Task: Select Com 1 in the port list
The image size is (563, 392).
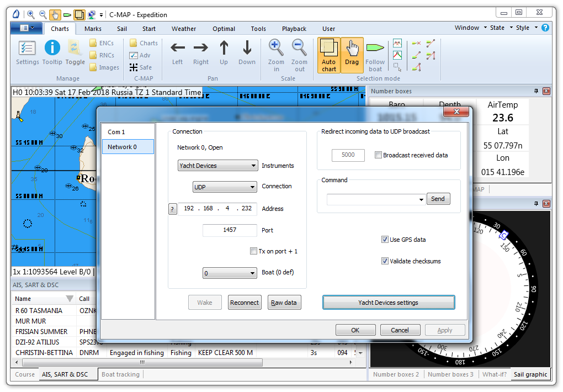Action: coord(128,132)
